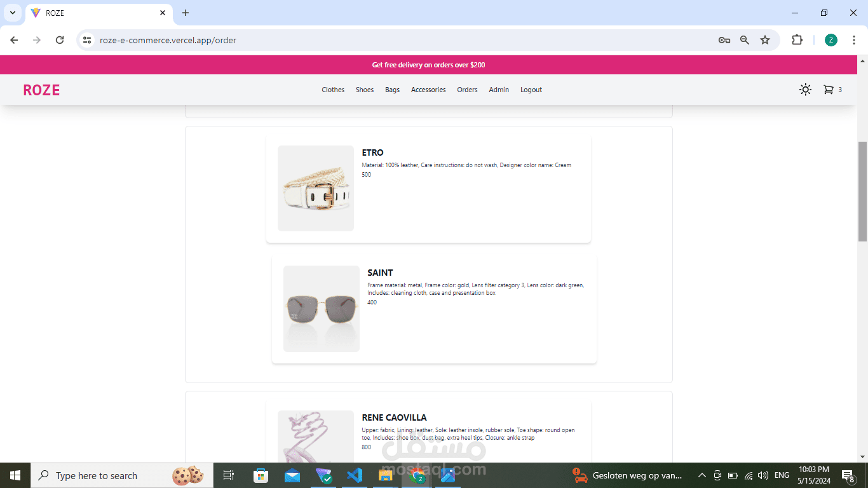Open the Chrome profile avatar Z
Screen dimensions: 868x488
tap(831, 40)
